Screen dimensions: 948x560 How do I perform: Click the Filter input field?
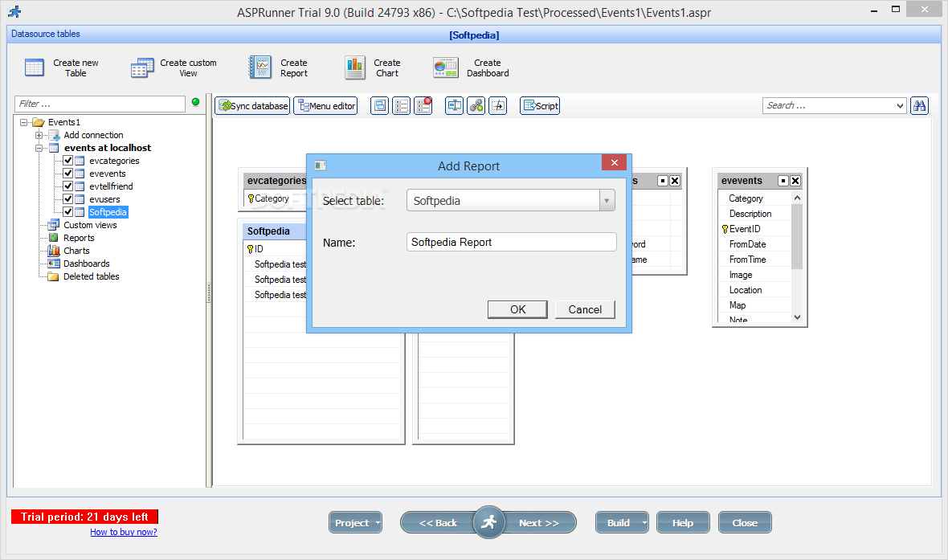point(100,104)
